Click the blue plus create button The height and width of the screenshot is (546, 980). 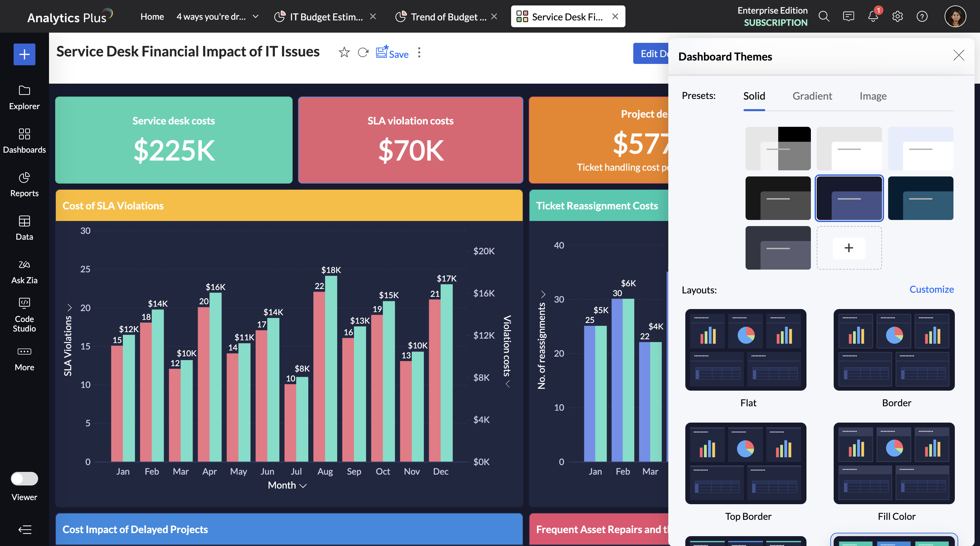pos(24,54)
